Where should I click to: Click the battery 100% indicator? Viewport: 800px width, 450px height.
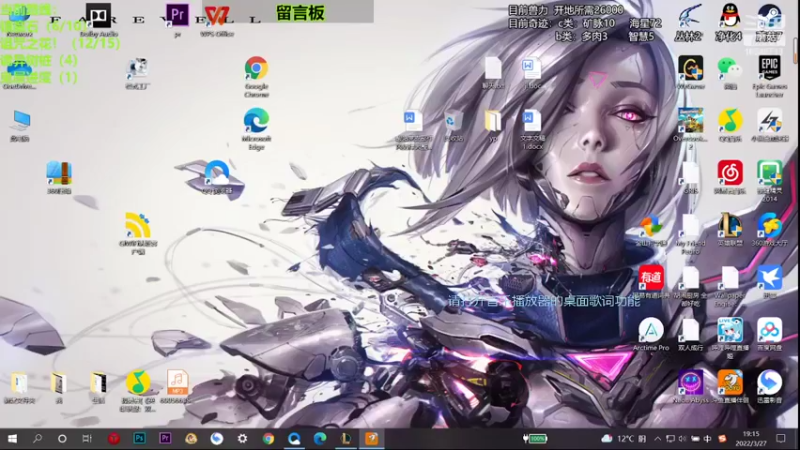tap(535, 439)
